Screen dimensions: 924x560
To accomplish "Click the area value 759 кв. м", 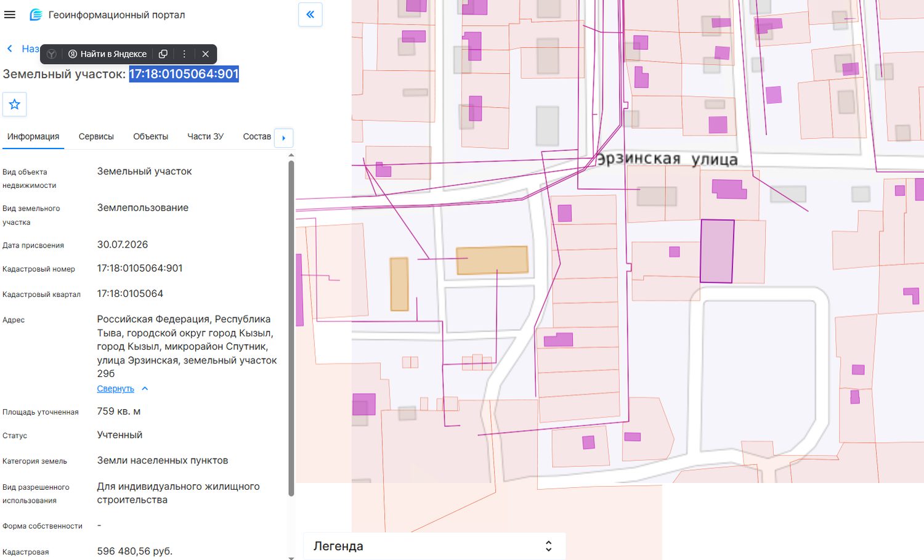I will point(119,412).
